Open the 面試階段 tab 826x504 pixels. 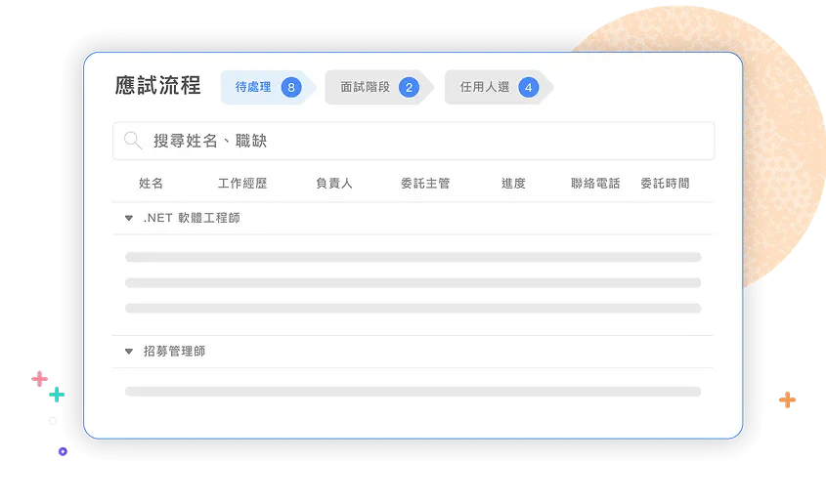(379, 87)
